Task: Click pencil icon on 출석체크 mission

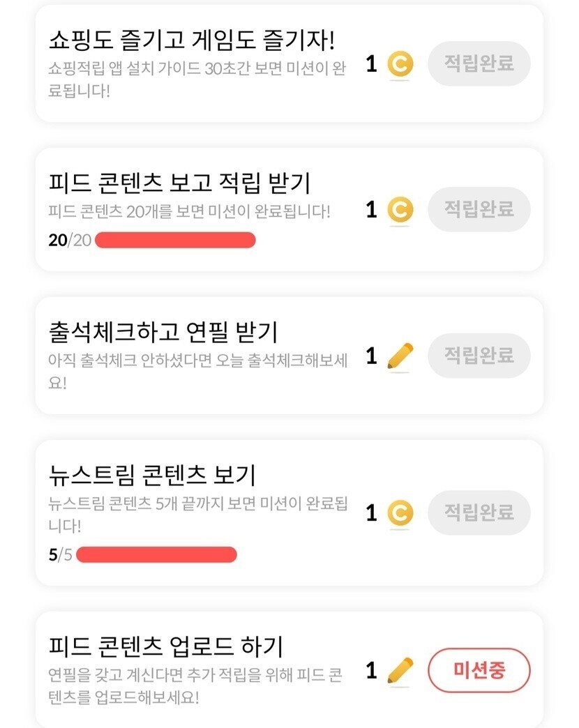Action: coord(400,356)
